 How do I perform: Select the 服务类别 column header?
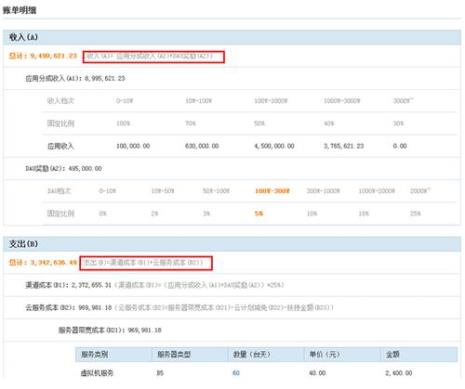(94, 354)
